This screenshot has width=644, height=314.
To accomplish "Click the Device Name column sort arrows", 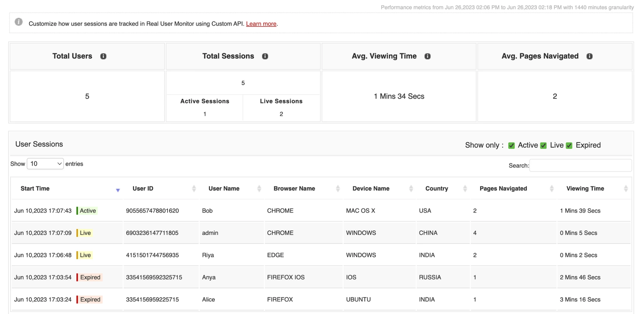I will [x=411, y=188].
